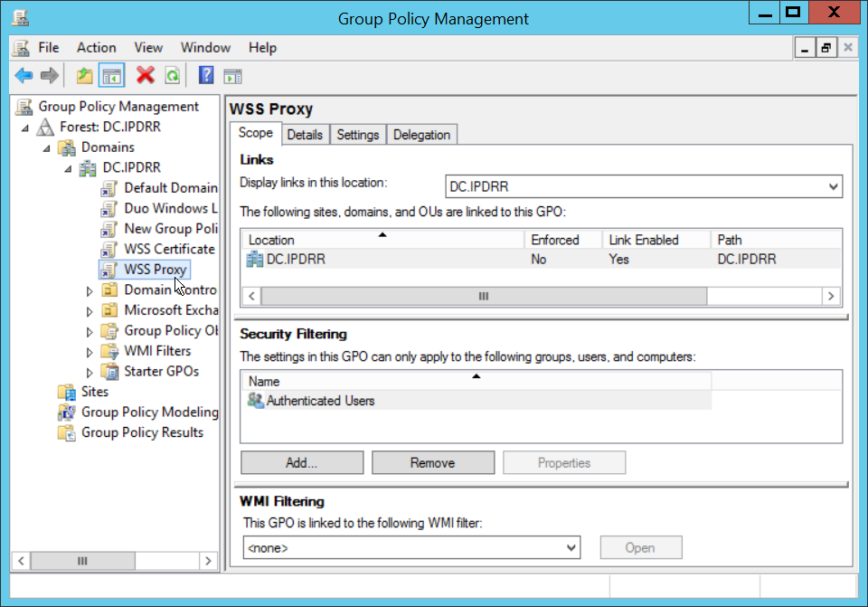Screen dimensions: 868x607
Task: Click the Refresh toolbar icon
Action: (x=172, y=76)
